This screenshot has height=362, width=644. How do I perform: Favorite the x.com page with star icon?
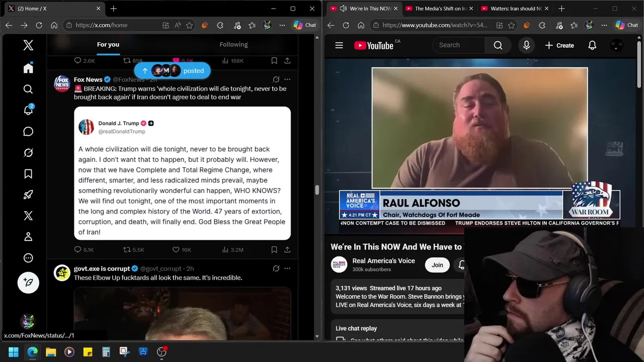190,25
